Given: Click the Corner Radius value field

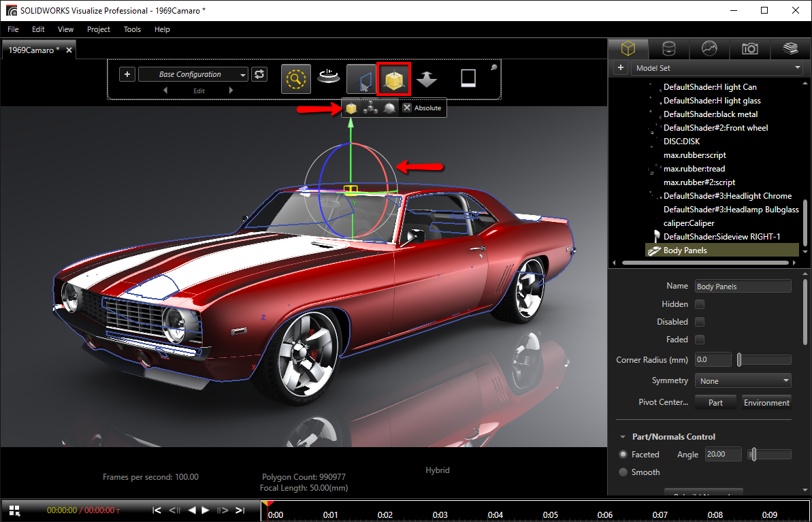Looking at the screenshot, I should 713,359.
